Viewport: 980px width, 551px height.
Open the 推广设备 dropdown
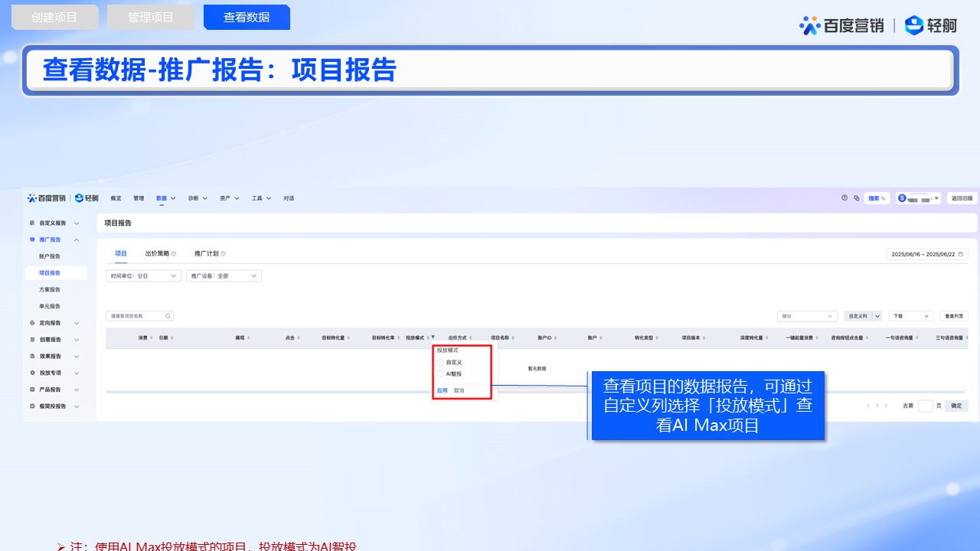[x=224, y=275]
